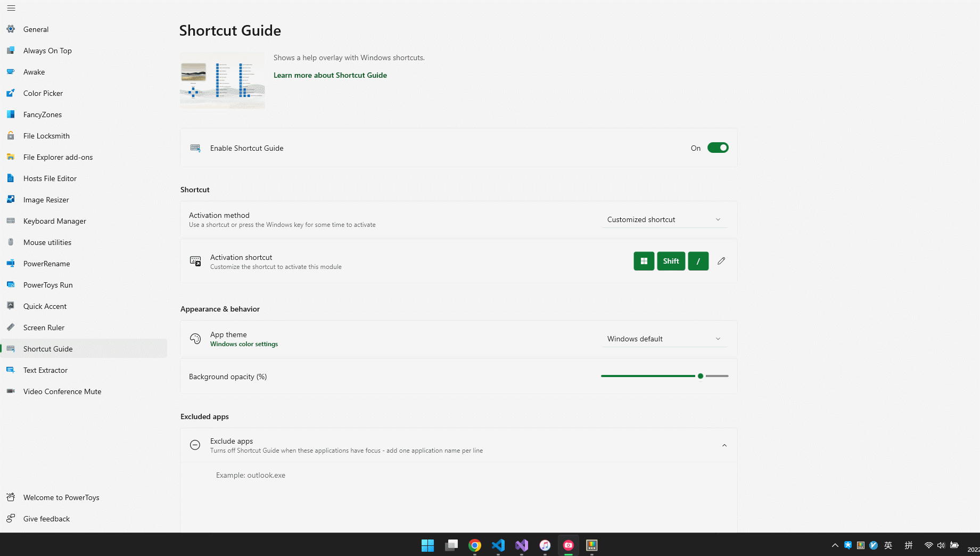The height and width of the screenshot is (556, 980).
Task: Open the App theme dropdown
Action: click(664, 338)
